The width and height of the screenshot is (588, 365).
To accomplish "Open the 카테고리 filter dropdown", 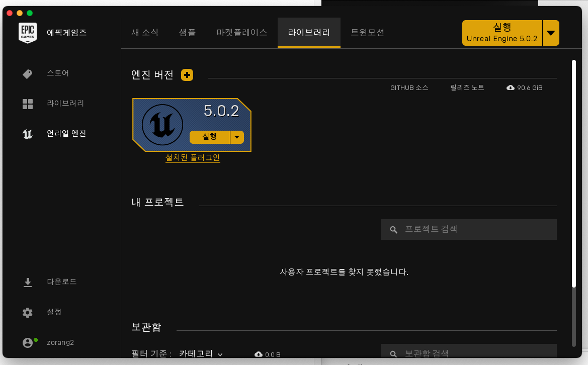I will [201, 354].
